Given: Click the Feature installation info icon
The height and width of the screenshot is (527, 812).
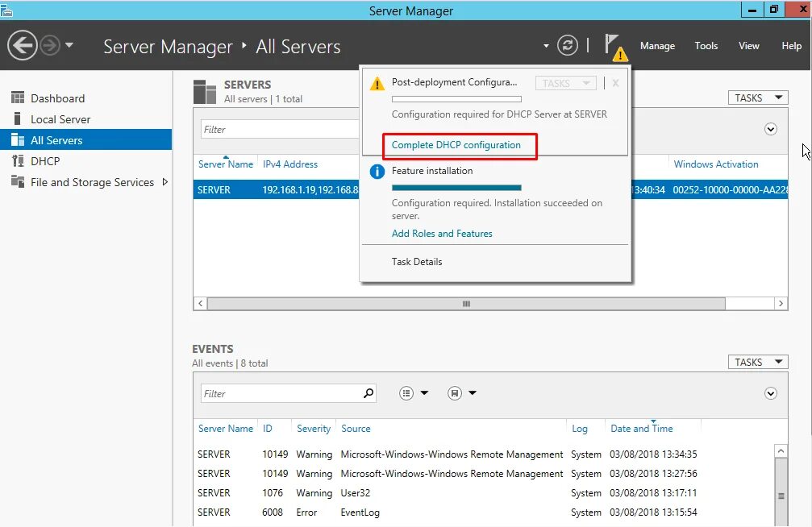Looking at the screenshot, I should (x=377, y=172).
